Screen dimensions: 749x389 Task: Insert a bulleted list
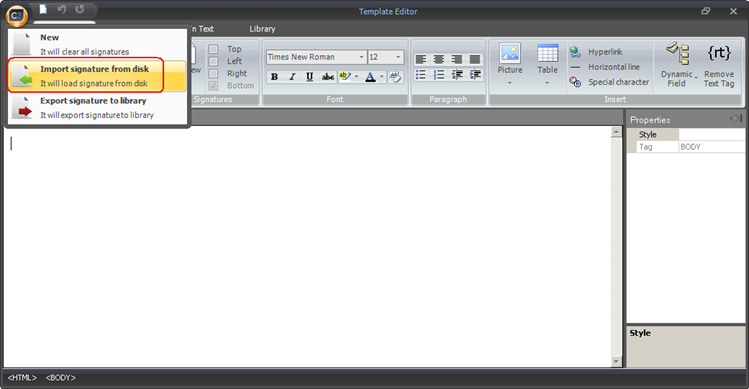point(420,75)
